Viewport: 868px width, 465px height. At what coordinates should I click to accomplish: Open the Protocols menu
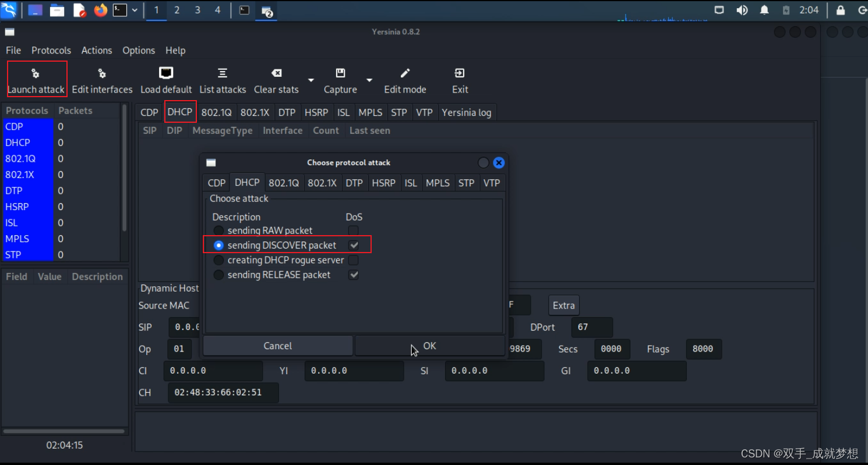click(x=51, y=51)
